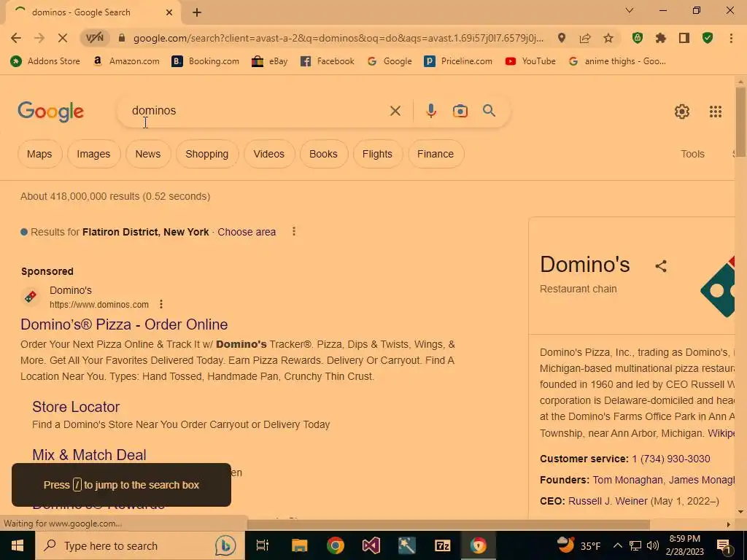The image size is (747, 560).
Task: Click the Google logo
Action: [50, 112]
